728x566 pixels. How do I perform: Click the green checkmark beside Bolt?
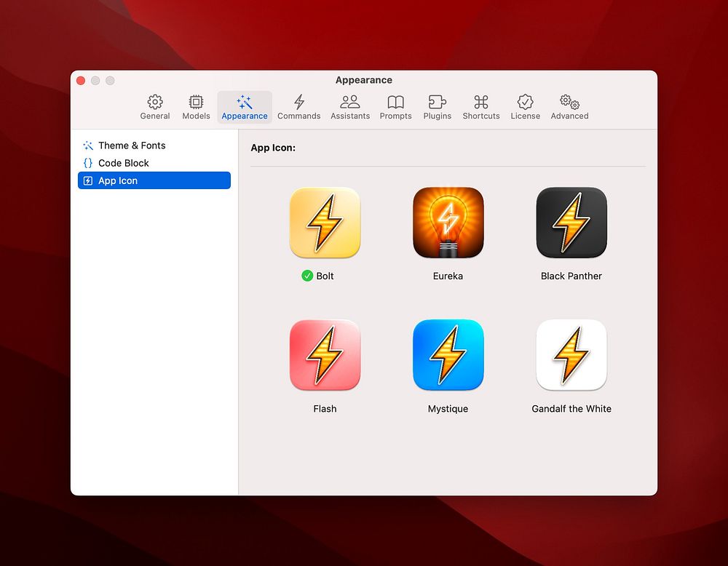307,276
